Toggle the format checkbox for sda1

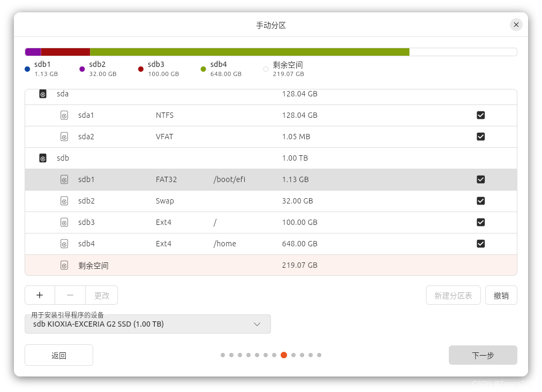point(480,115)
